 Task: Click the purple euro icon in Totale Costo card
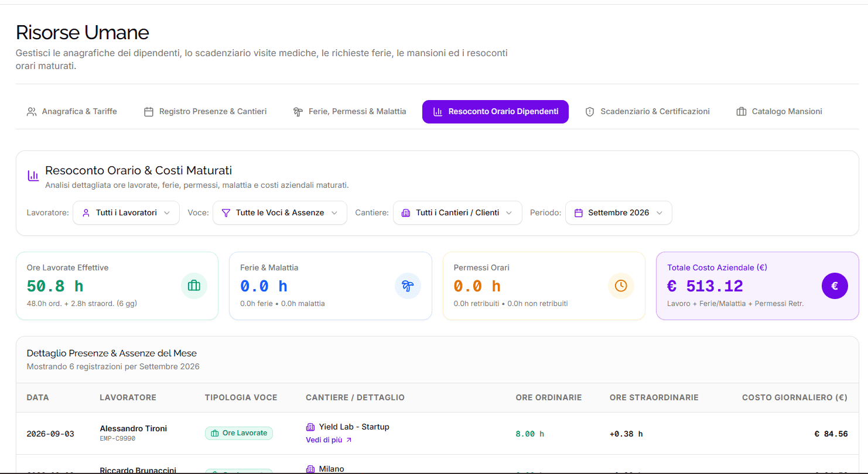pos(835,286)
